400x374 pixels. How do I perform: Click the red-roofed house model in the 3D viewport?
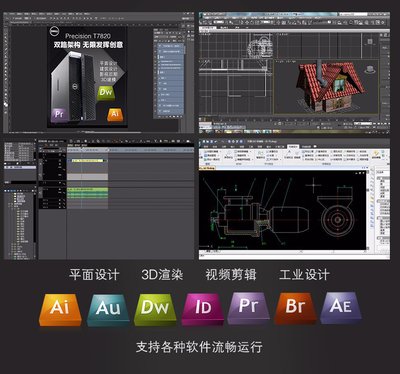tap(328, 87)
